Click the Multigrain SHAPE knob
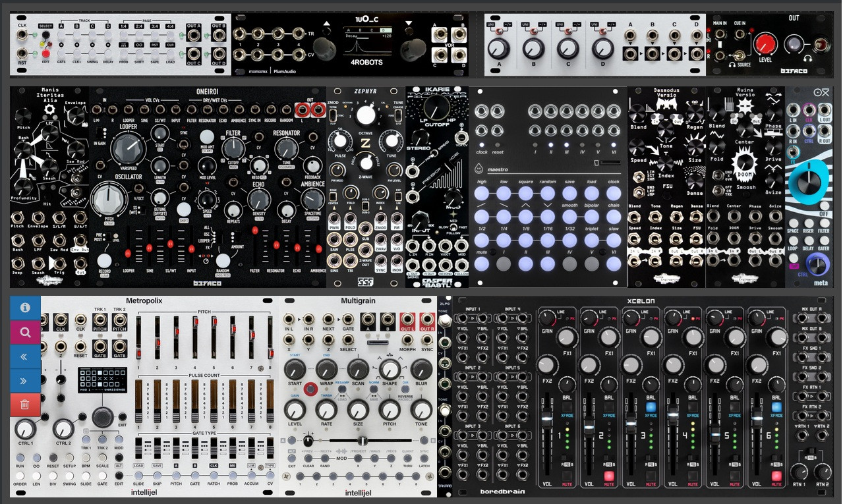Screen dimensions: 843x504 coord(390,369)
